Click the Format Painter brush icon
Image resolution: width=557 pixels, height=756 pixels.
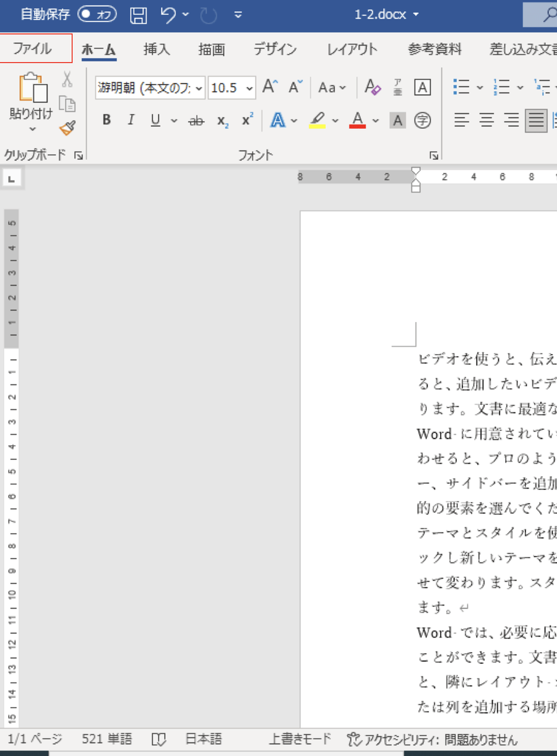pyautogui.click(x=67, y=128)
